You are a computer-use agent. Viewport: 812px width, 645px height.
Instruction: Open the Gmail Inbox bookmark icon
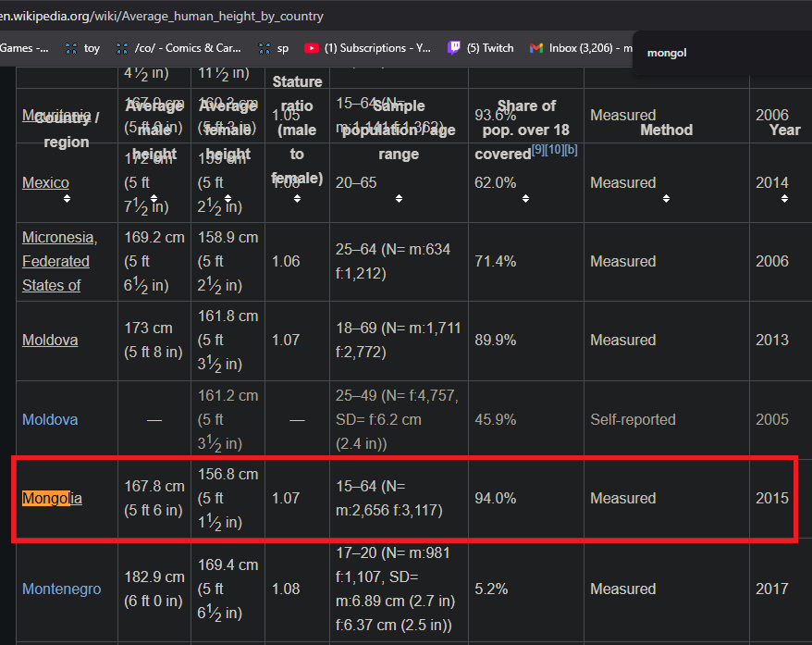[x=536, y=48]
